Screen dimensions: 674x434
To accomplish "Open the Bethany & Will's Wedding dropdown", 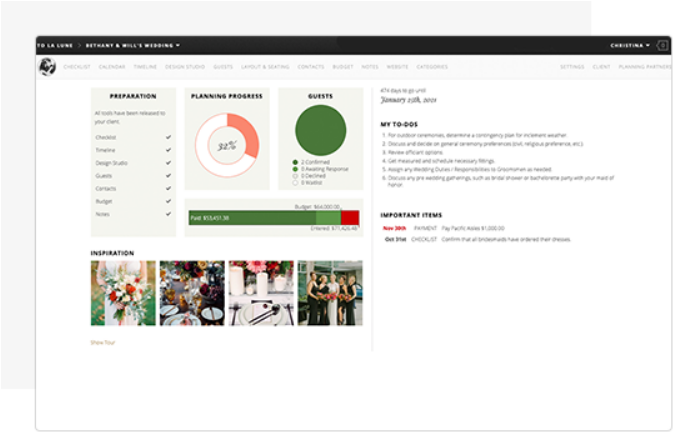I will (x=132, y=45).
